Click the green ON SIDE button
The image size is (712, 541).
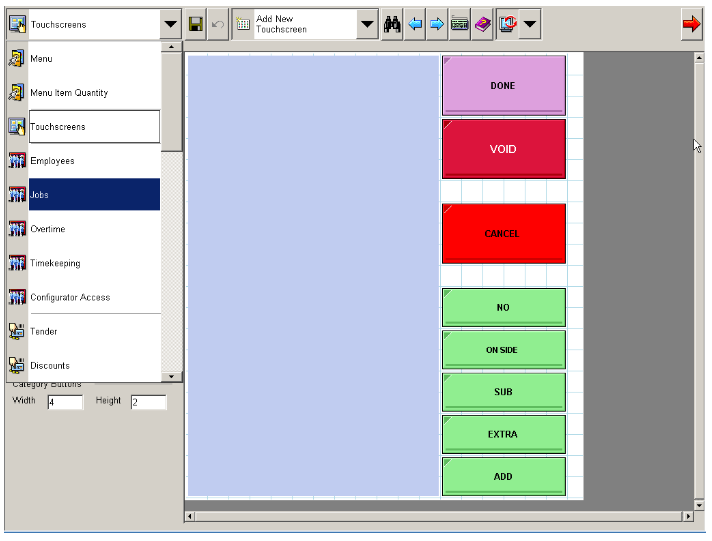pos(504,350)
